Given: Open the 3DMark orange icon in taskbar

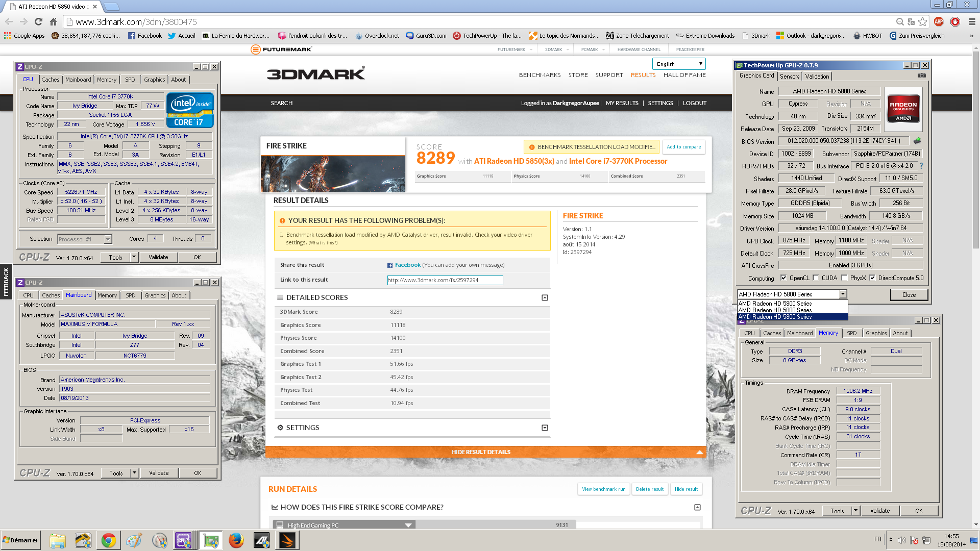Looking at the screenshot, I should coord(287,540).
